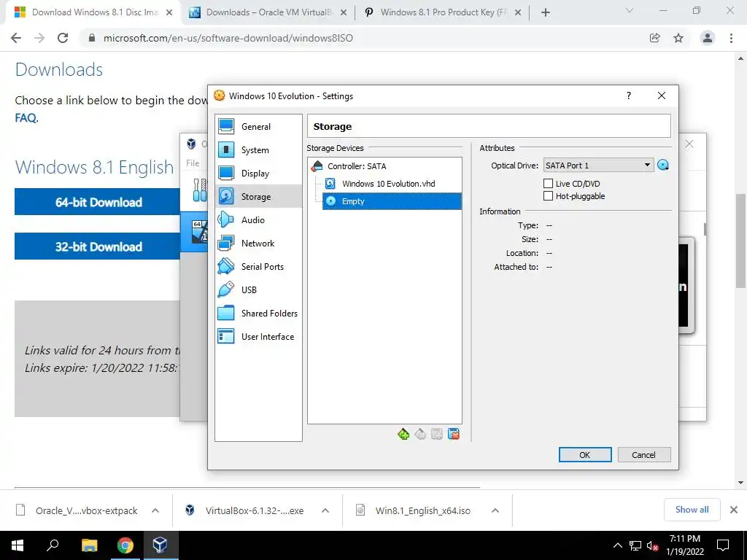Close the downloads bar
This screenshot has height=560, width=747.
[x=734, y=510]
